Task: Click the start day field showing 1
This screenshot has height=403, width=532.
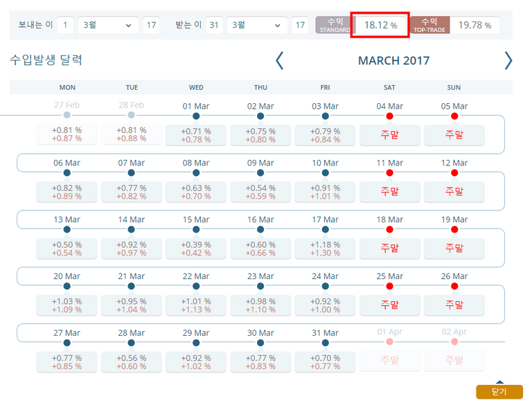Action: pyautogui.click(x=66, y=26)
